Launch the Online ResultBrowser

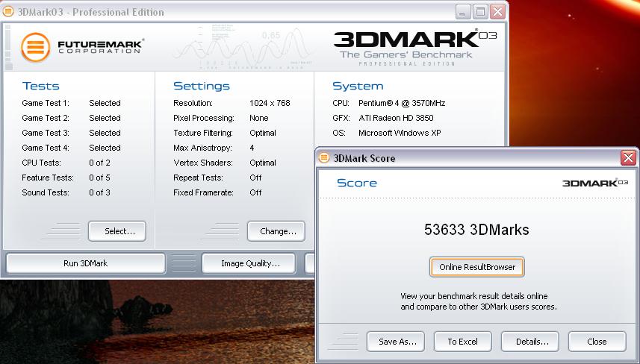point(476,267)
